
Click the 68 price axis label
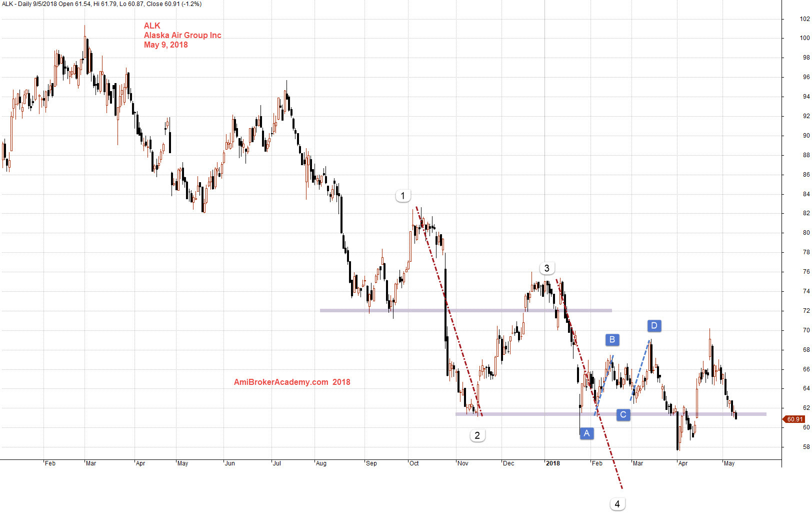point(806,350)
